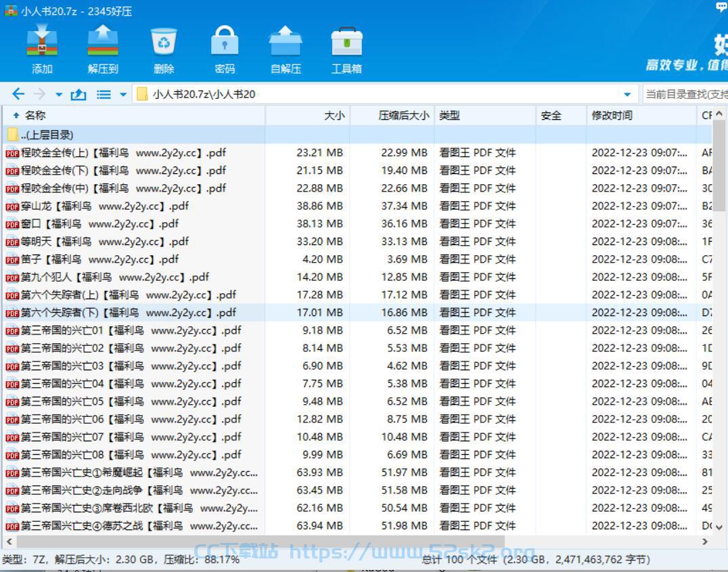728x572 pixels.
Task: Click PDF icon of 第九个犯人 file
Action: point(12,278)
